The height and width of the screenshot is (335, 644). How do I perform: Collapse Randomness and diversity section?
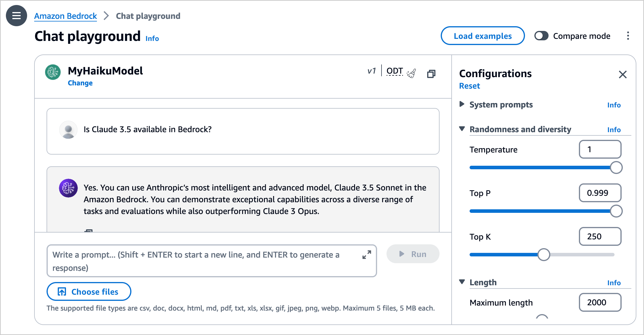click(x=462, y=129)
